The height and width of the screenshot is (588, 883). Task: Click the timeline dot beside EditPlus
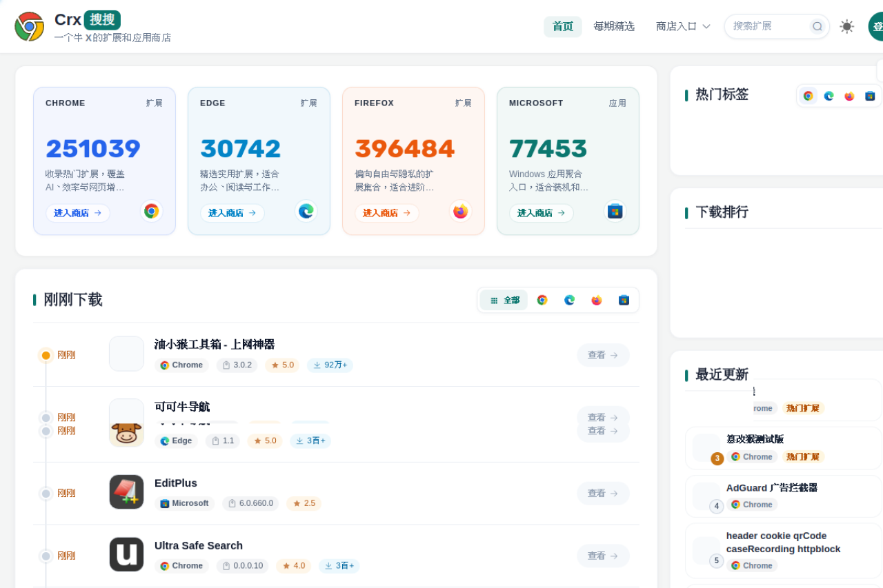tap(46, 494)
